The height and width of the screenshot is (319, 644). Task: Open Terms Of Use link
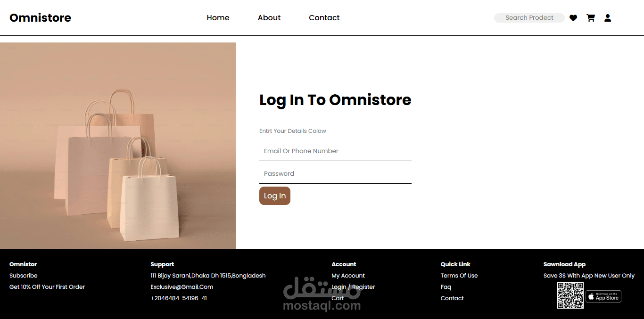click(x=459, y=276)
